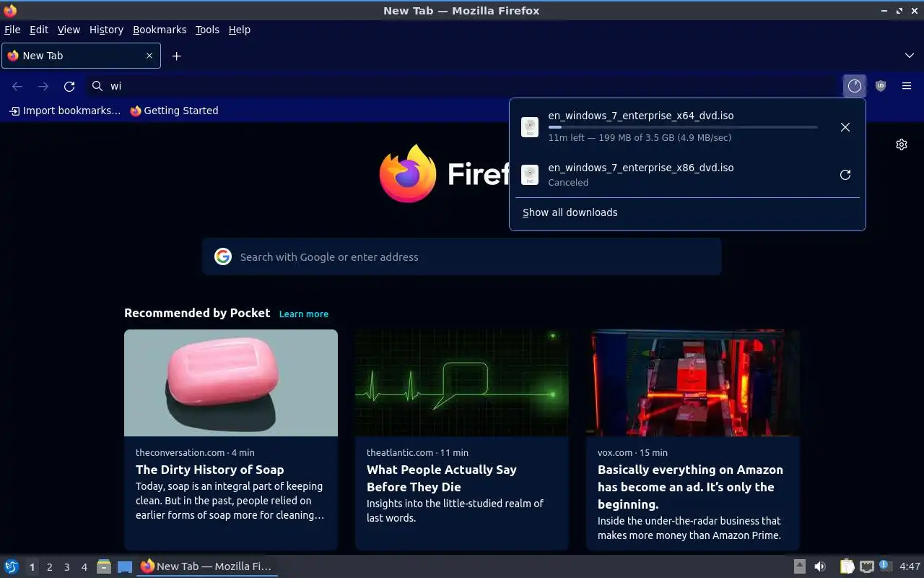The width and height of the screenshot is (924, 578).
Task: Switch to workspace 4
Action: 84,567
